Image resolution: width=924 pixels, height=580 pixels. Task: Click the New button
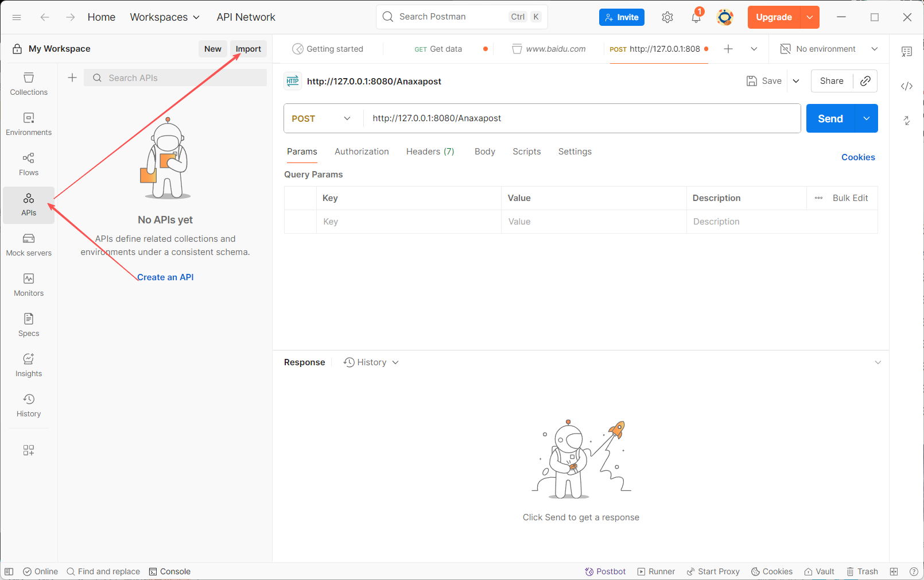pos(213,49)
